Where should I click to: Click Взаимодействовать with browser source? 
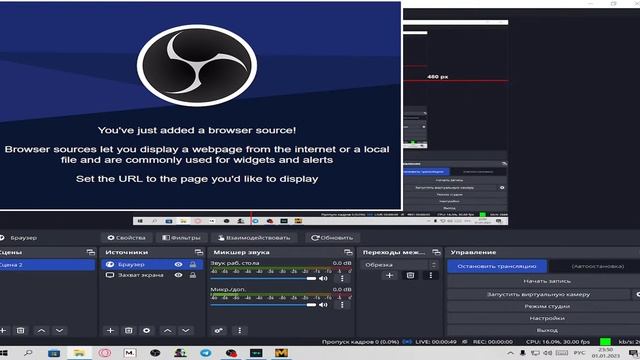(254, 238)
